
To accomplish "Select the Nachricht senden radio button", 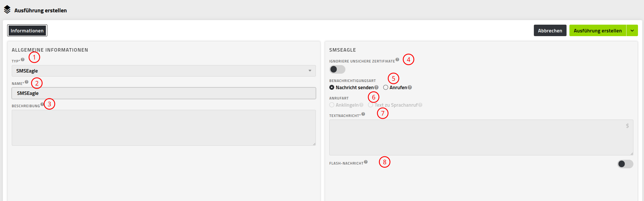I will pyautogui.click(x=332, y=87).
